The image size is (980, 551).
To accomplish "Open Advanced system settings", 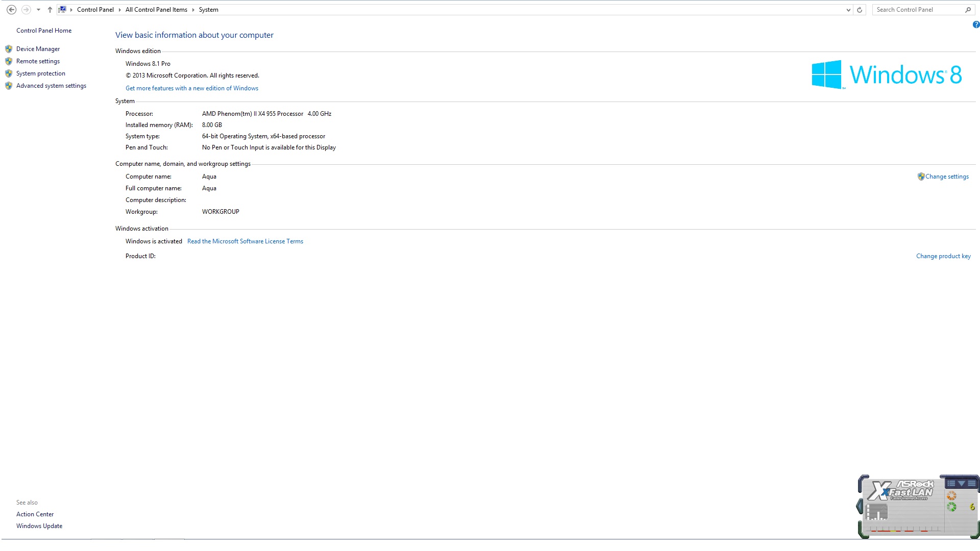I will [51, 86].
